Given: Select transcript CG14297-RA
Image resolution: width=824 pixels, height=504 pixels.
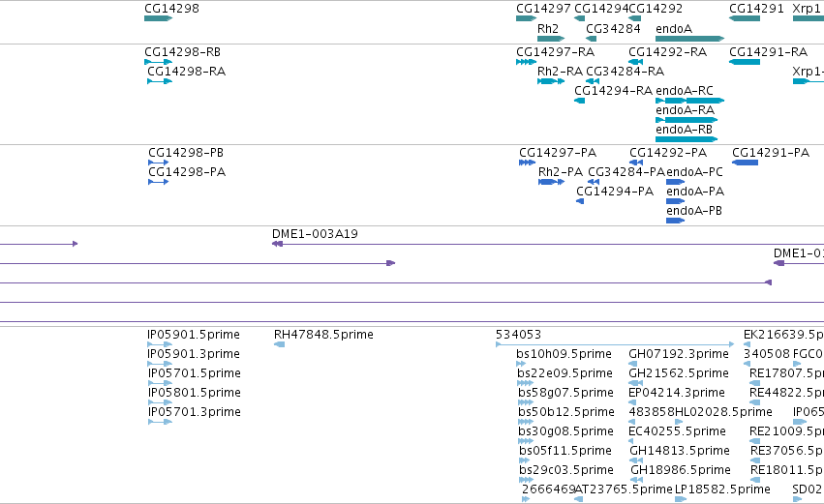Looking at the screenshot, I should pyautogui.click(x=555, y=52).
